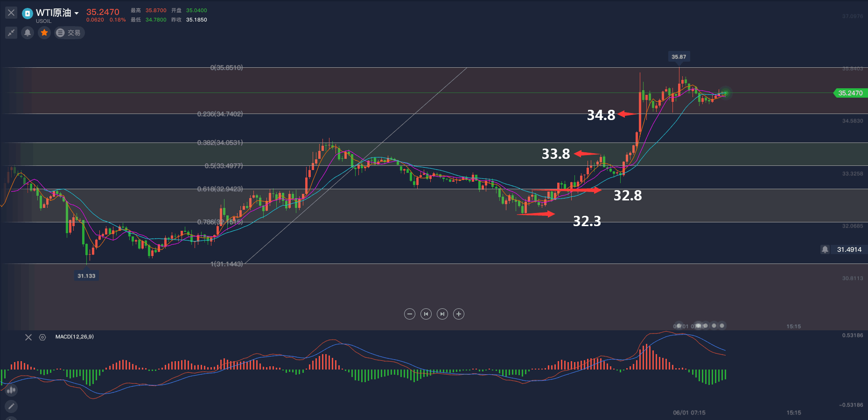This screenshot has height=420, width=868.
Task: Click the -0.53186 MACD axis label
Action: coord(851,405)
